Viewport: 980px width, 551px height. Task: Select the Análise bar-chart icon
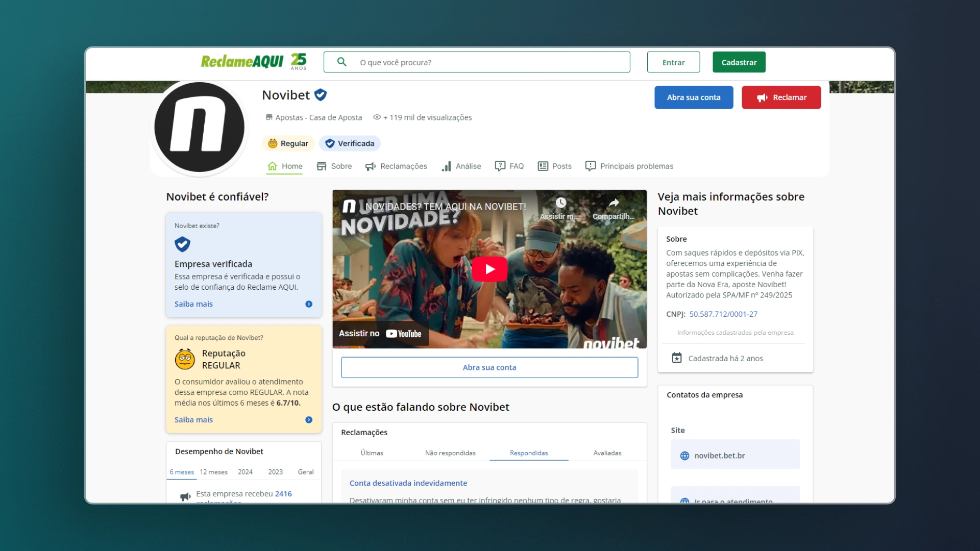[x=447, y=166]
